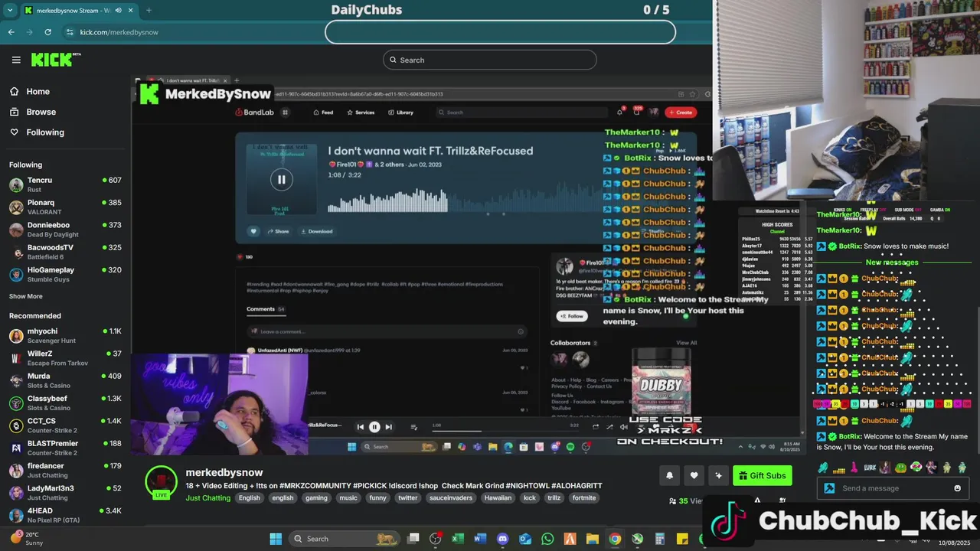Open Word from the taskbar
This screenshot has height=551, width=980.
tap(480, 539)
